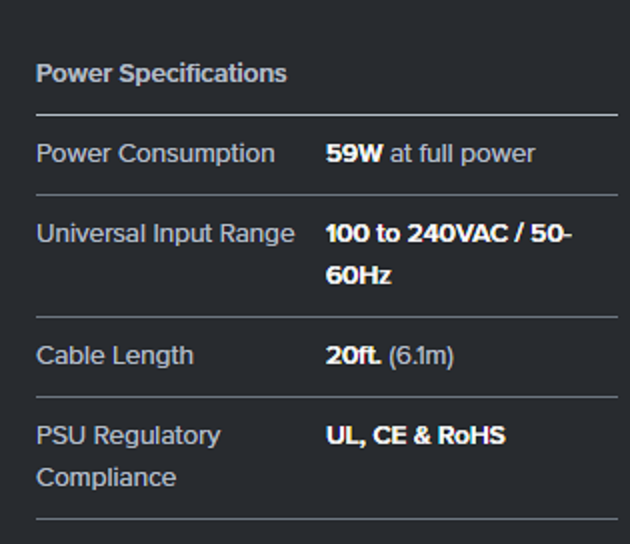Viewport: 630px width, 544px height.
Task: Click the 100 to 240VAC value
Action: coord(417,233)
